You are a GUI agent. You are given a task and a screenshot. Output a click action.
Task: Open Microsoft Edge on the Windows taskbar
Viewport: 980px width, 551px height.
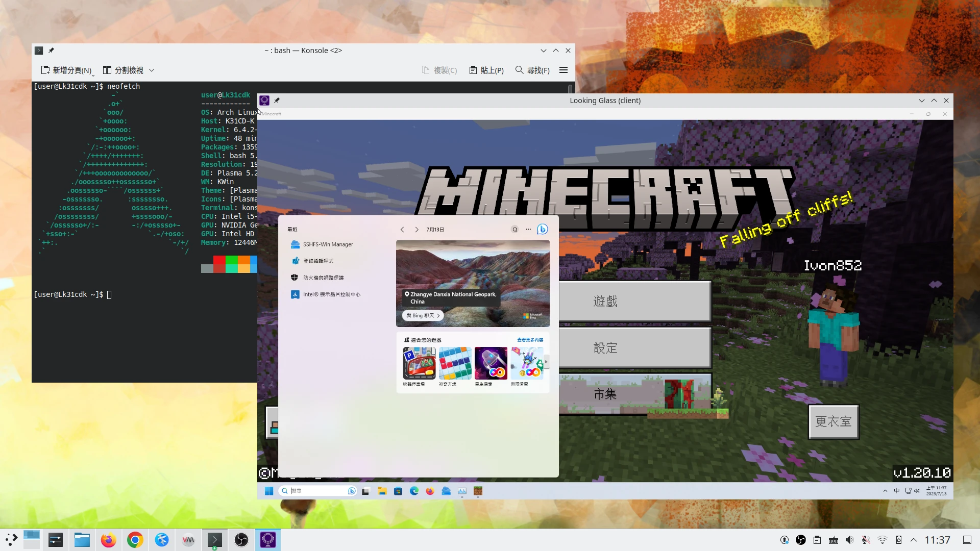[414, 491]
